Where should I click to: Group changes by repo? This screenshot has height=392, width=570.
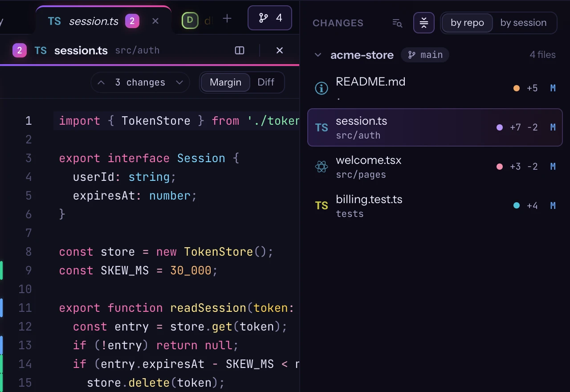pyautogui.click(x=467, y=23)
